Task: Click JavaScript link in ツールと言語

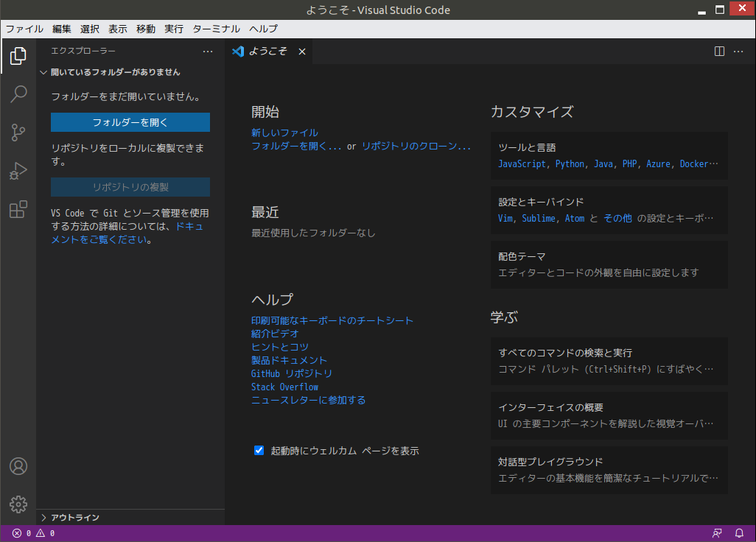Action: tap(522, 163)
